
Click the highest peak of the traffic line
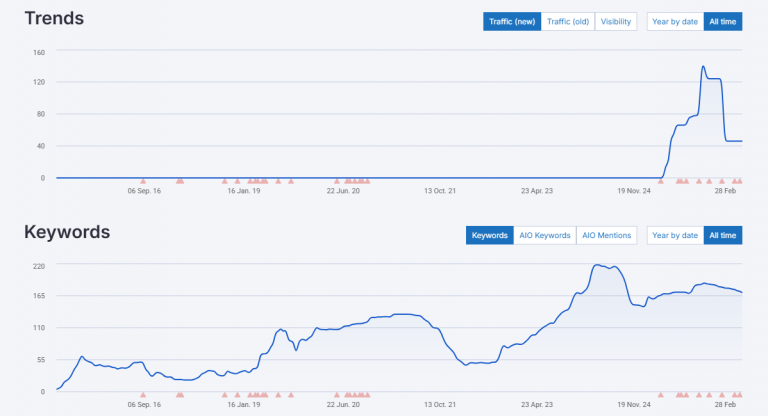704,67
